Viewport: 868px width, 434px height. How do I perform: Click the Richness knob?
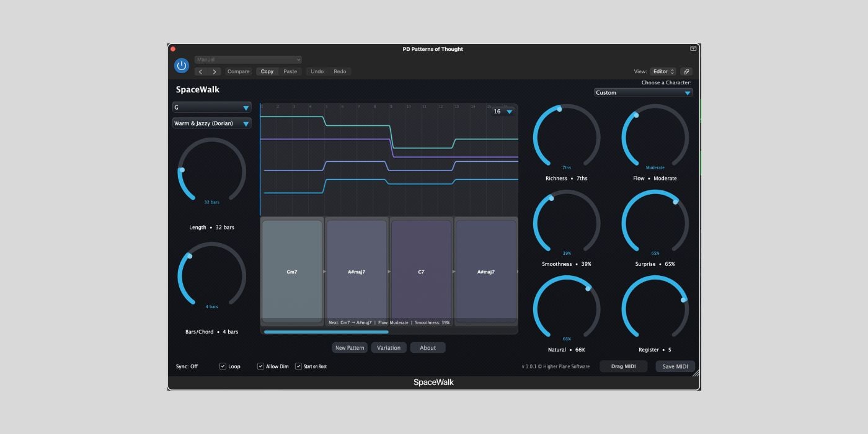click(x=566, y=136)
